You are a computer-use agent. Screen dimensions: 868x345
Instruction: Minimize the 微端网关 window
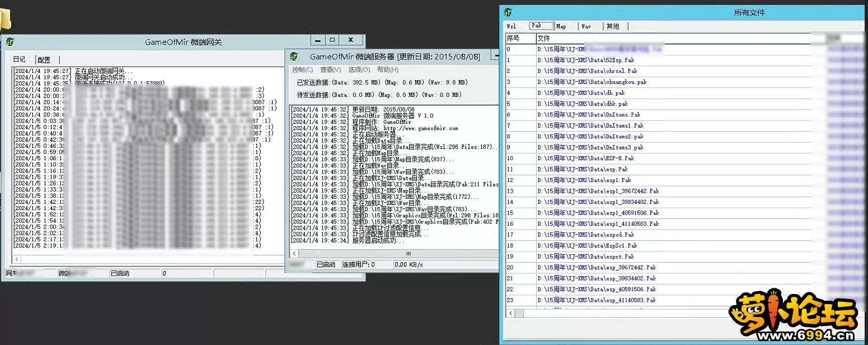point(318,40)
